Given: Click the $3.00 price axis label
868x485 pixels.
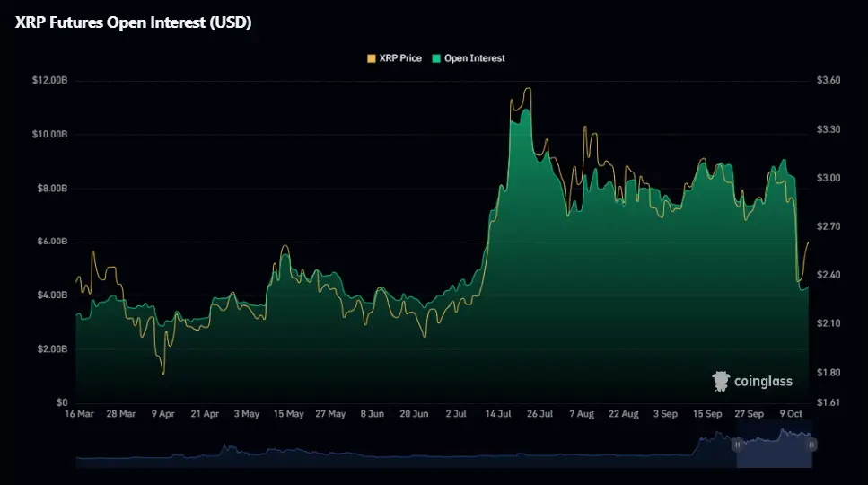Looking at the screenshot, I should (829, 178).
